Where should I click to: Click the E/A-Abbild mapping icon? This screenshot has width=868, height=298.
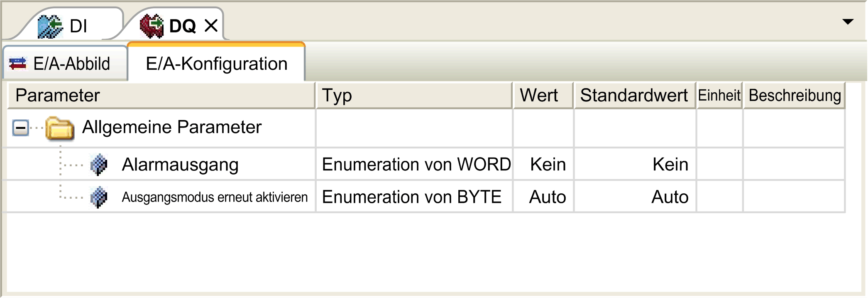click(x=18, y=64)
